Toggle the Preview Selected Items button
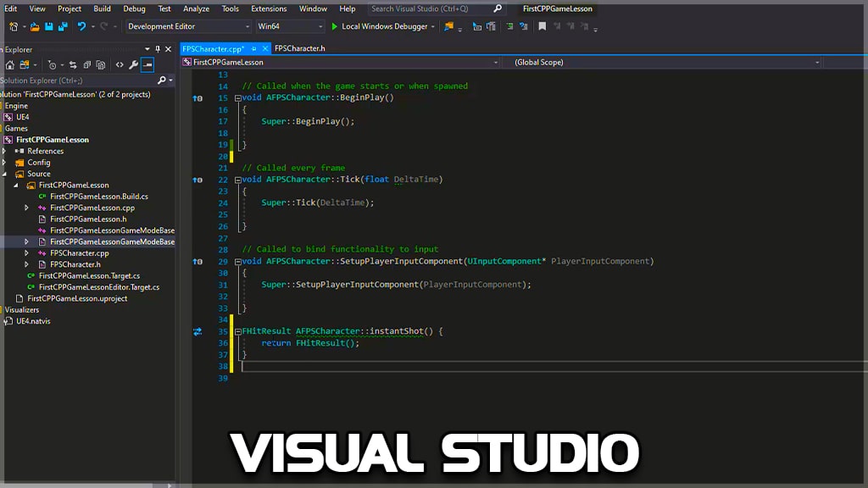 (147, 64)
